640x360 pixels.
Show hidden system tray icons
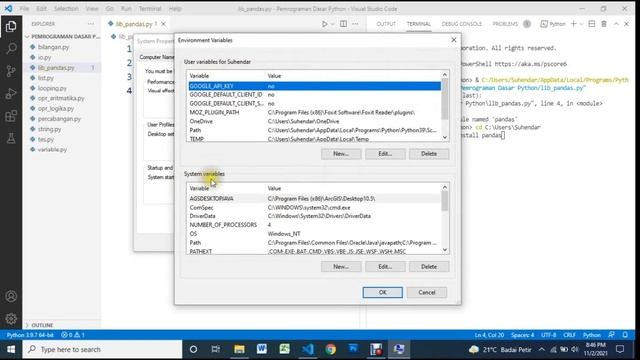(541, 349)
